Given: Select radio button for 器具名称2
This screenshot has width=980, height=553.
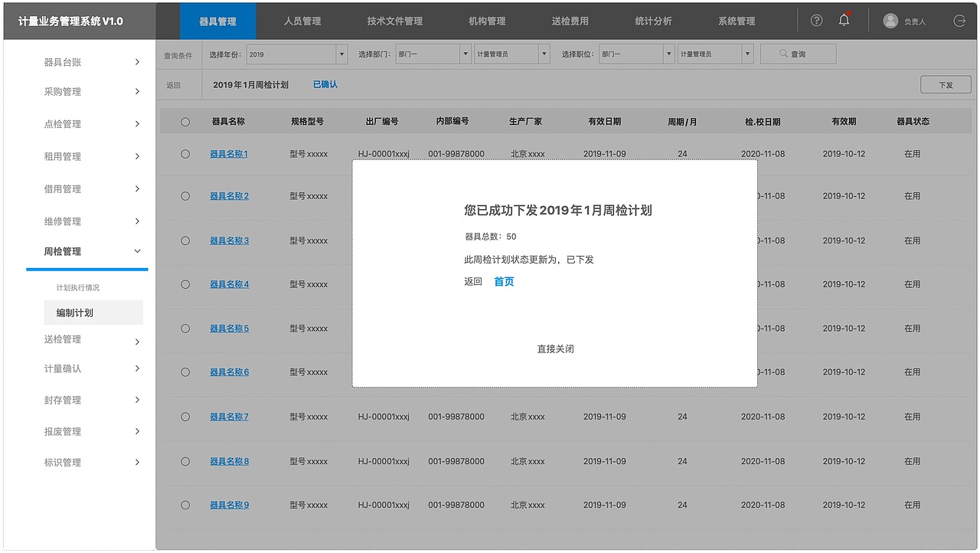Looking at the screenshot, I should pos(185,196).
